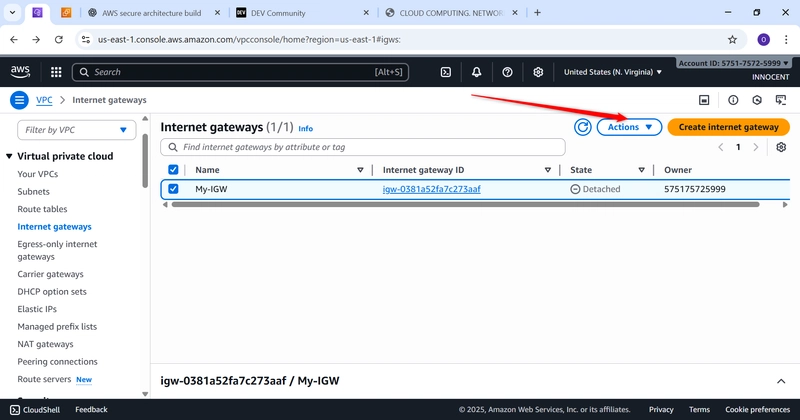Click the VPC breadcrumb link
Viewport: 800px width, 420px height.
click(44, 100)
